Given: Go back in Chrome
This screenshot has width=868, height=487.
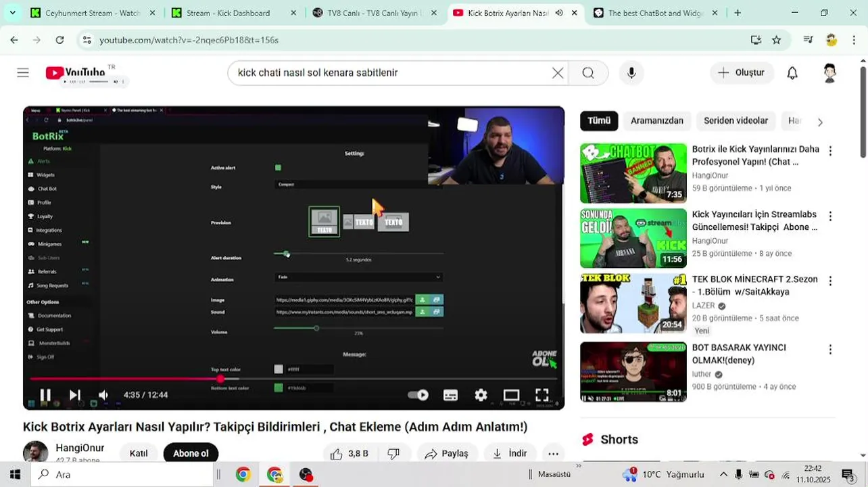Looking at the screenshot, I should pos(14,40).
